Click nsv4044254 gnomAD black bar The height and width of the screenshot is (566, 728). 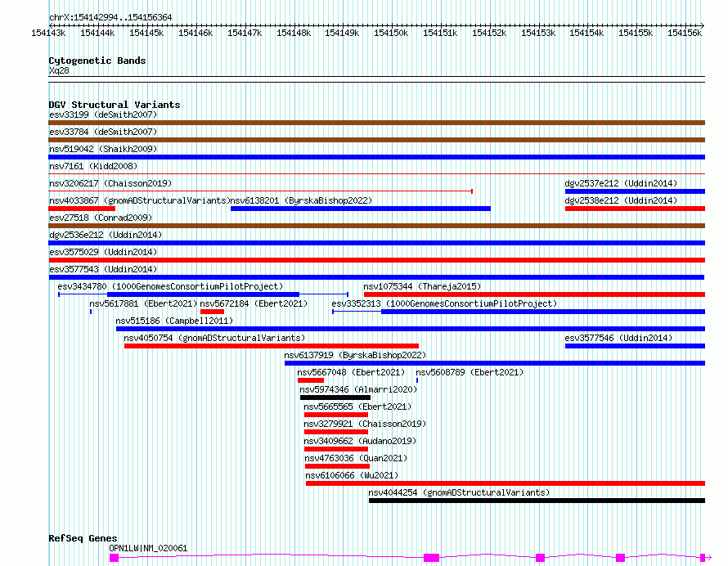tap(537, 501)
